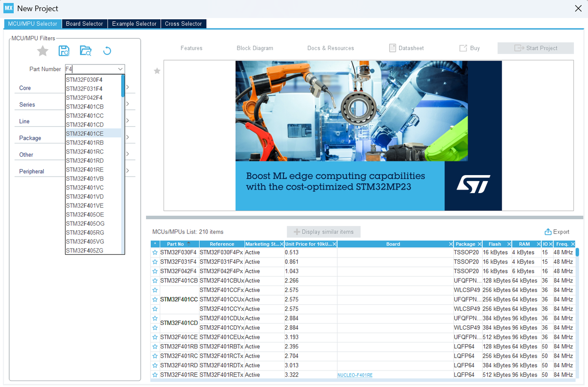Screen dimensions: 588x387
Task: Favorite the STM32F401RCTx row star
Action: coord(155,356)
